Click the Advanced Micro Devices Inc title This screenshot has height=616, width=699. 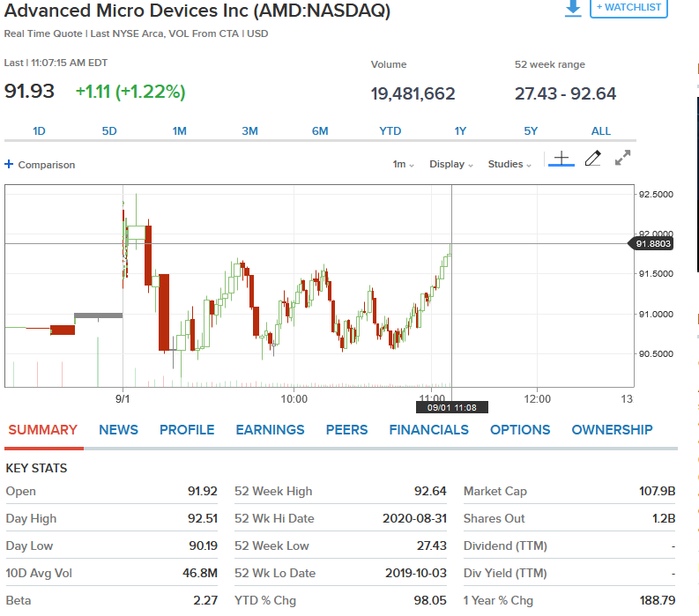point(197,11)
